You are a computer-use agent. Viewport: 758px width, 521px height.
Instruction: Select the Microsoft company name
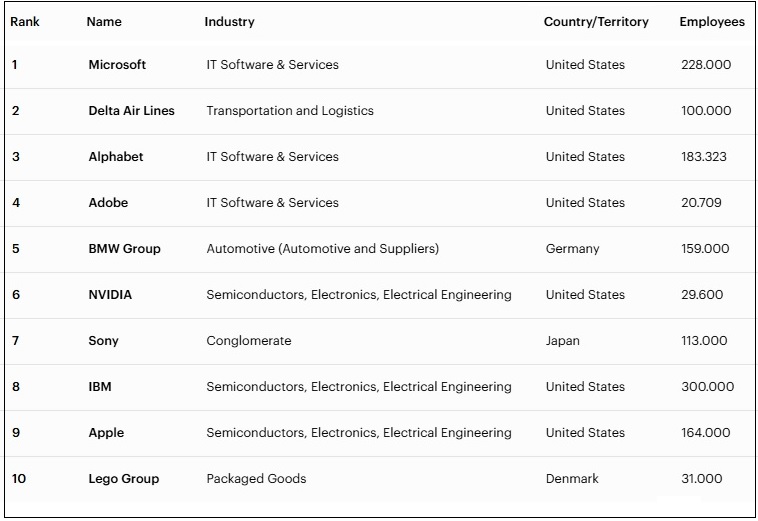(117, 65)
